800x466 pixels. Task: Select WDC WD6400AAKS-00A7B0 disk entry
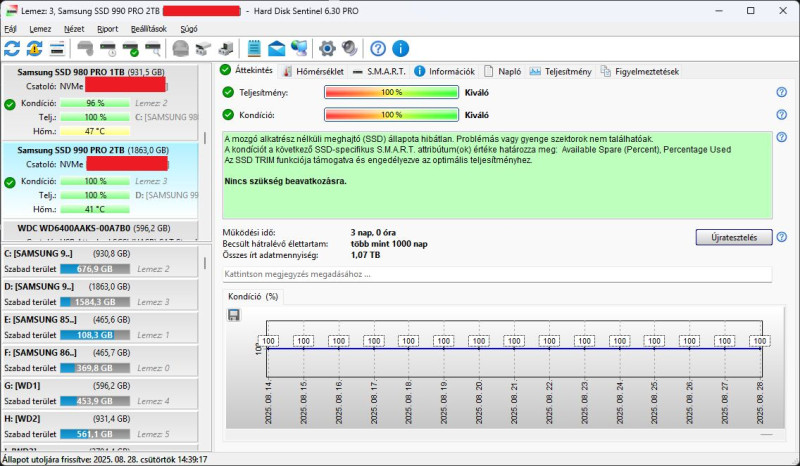tap(100, 230)
